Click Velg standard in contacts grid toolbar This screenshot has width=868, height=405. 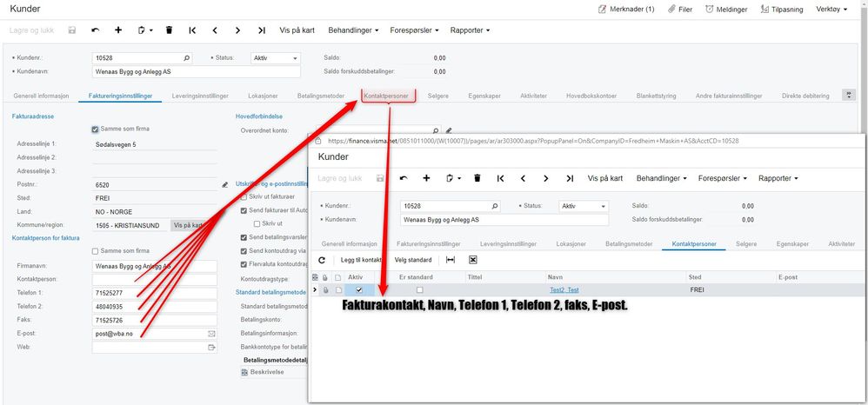pyautogui.click(x=413, y=260)
